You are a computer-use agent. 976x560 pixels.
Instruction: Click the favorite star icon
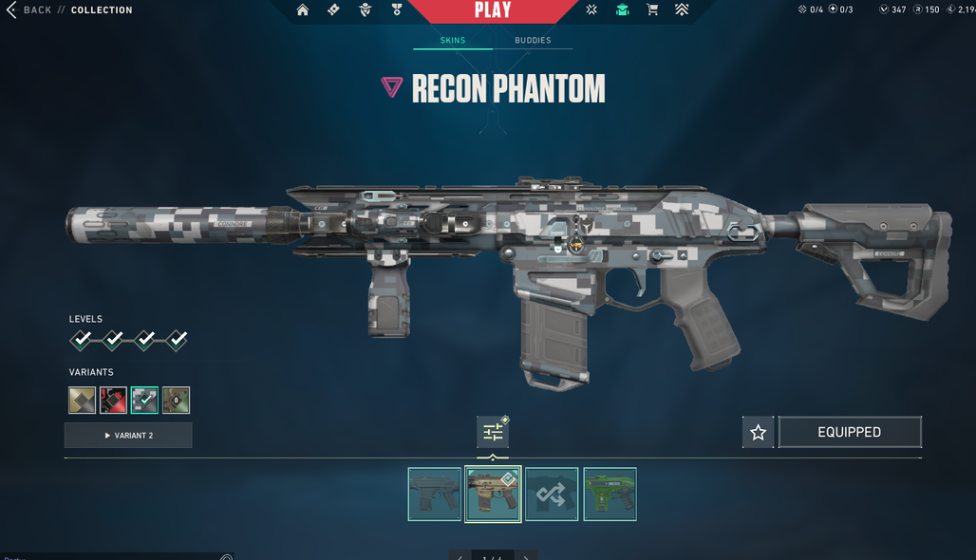[x=759, y=433]
